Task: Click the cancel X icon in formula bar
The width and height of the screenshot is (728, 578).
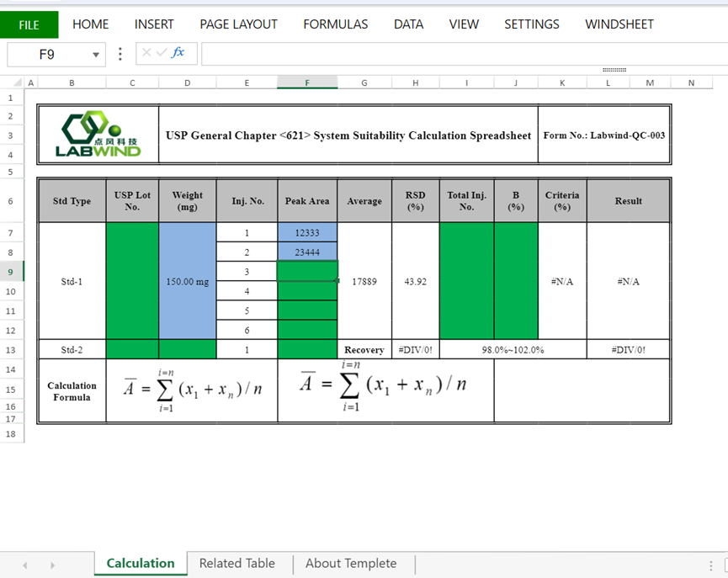Action: coord(147,53)
